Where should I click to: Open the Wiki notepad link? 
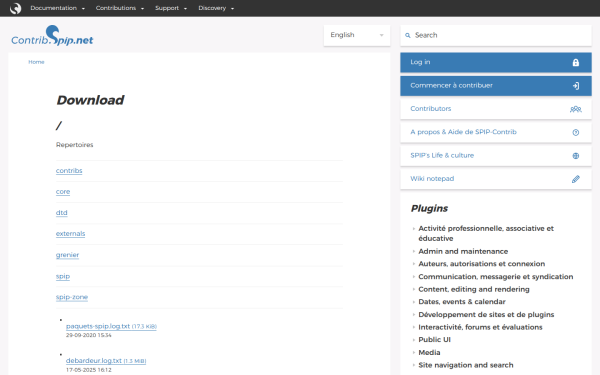(496, 179)
